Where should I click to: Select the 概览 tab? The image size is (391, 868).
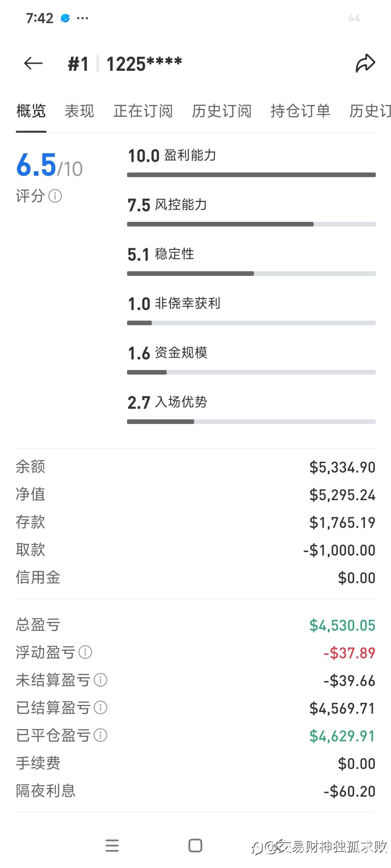[x=31, y=111]
